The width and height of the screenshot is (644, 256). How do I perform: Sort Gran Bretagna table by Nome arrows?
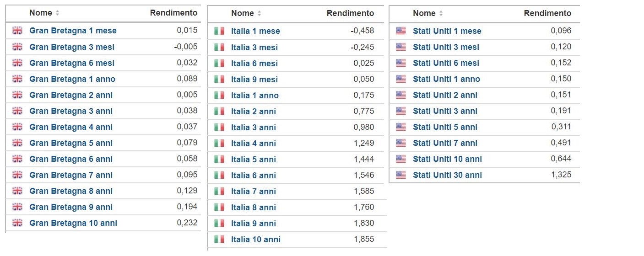click(x=57, y=13)
